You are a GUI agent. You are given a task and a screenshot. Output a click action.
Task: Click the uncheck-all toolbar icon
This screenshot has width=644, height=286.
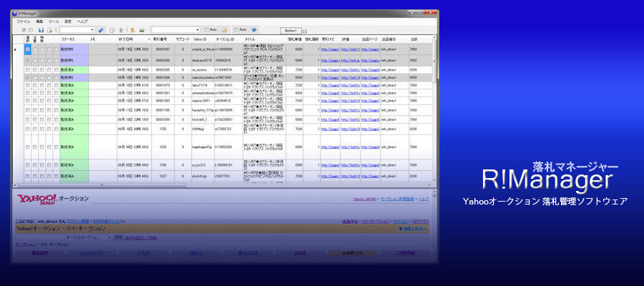(x=31, y=30)
